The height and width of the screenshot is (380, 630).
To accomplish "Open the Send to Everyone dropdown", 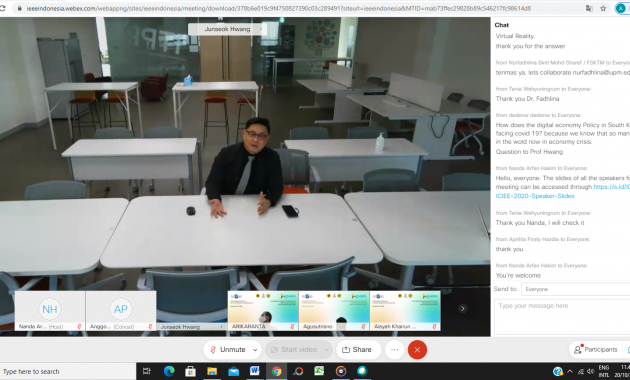I will click(x=575, y=289).
